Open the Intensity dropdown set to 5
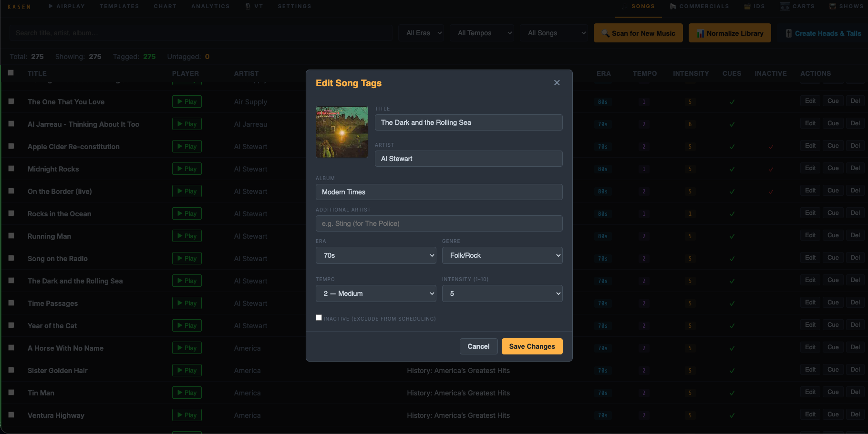Screen dimensions: 868x434 [x=502, y=293]
